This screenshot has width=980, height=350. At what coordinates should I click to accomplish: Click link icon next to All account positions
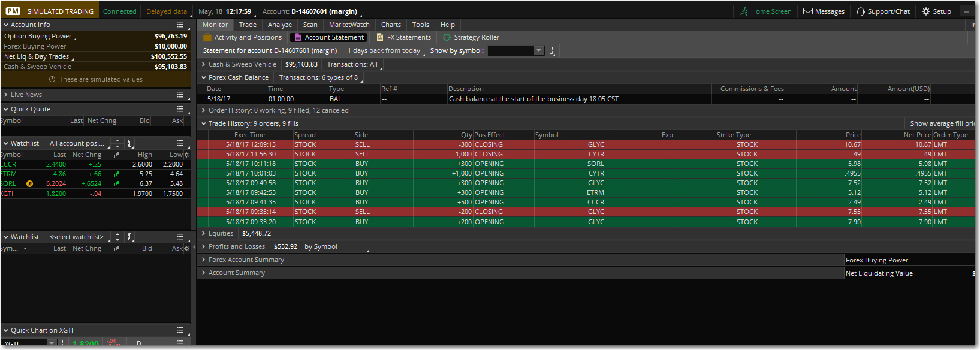click(x=130, y=143)
